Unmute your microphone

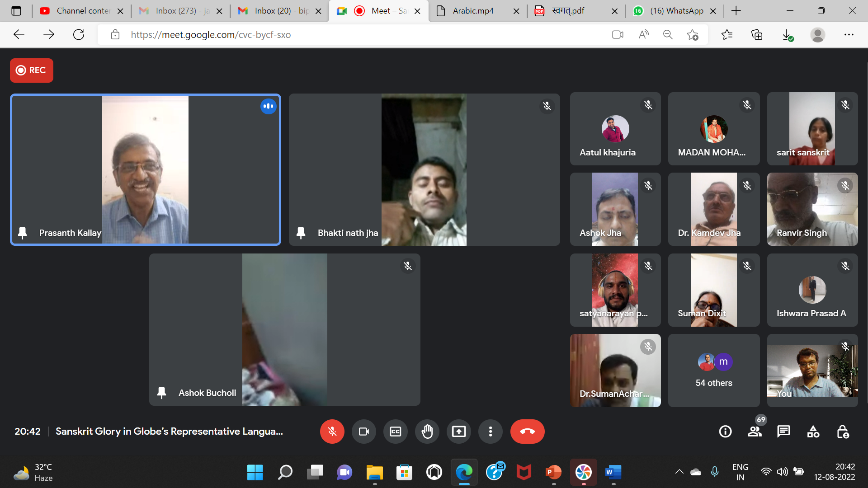pos(332,432)
